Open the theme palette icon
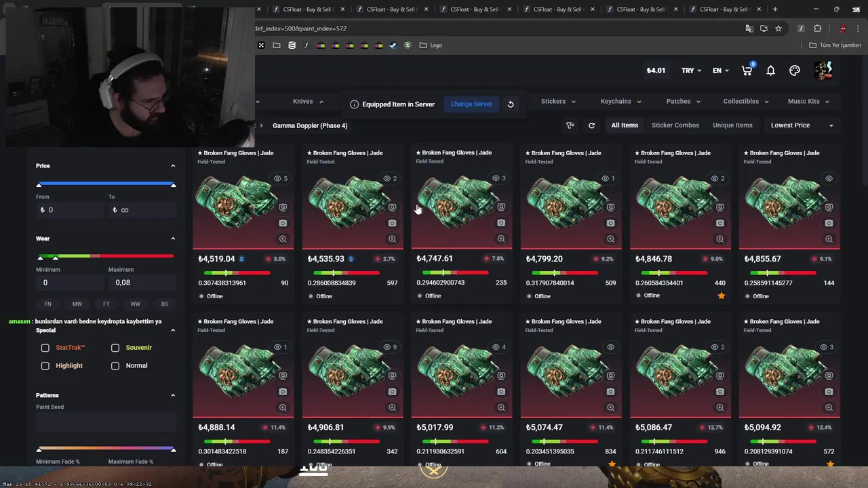This screenshot has width=868, height=488. coord(795,70)
